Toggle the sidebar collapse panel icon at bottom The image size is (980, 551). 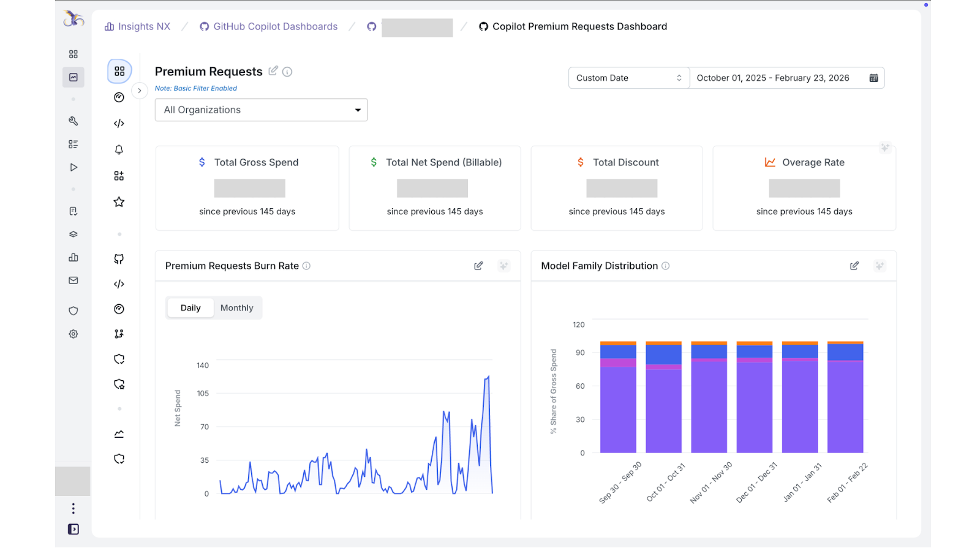[x=73, y=530]
